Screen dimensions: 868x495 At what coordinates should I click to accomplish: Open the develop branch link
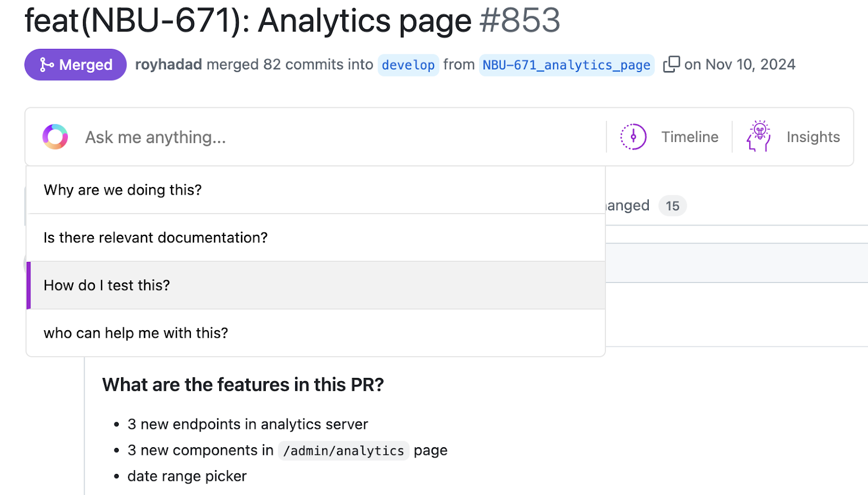[408, 65]
